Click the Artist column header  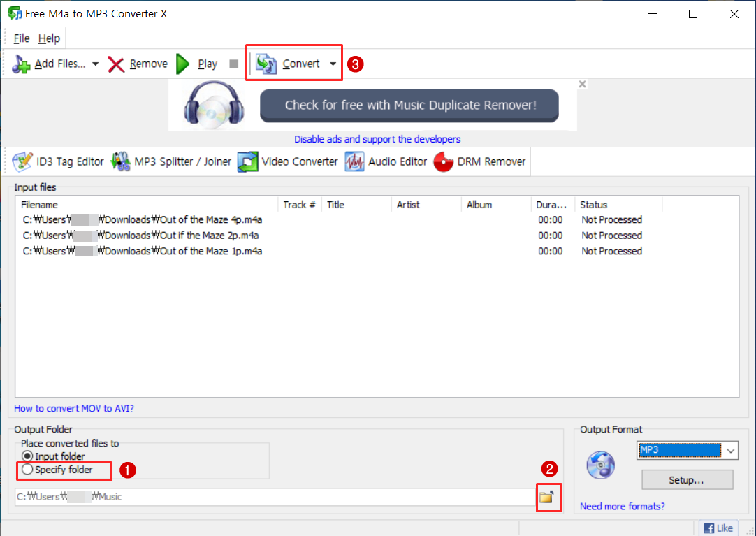pyautogui.click(x=426, y=205)
